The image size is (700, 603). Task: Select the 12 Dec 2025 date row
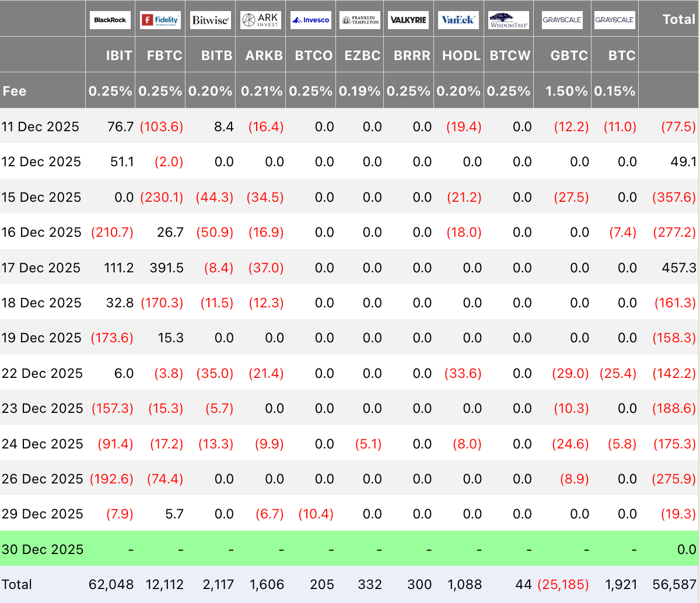click(x=350, y=162)
